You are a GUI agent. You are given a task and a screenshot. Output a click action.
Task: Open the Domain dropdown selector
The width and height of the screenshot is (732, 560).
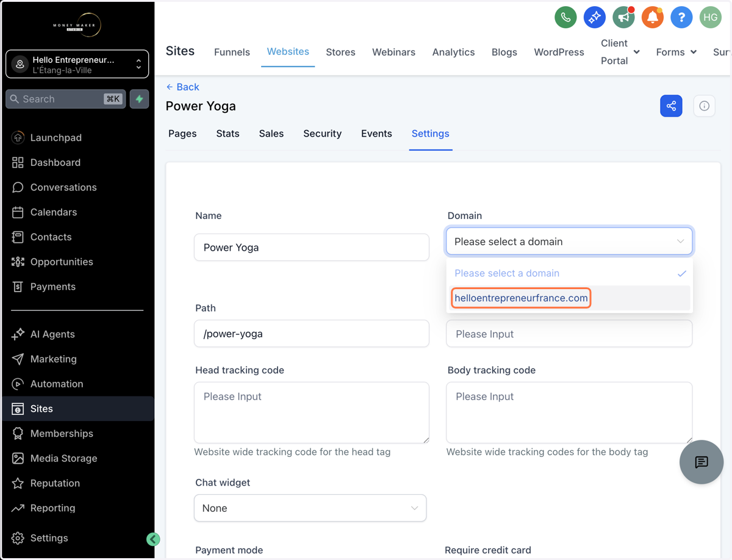(569, 242)
